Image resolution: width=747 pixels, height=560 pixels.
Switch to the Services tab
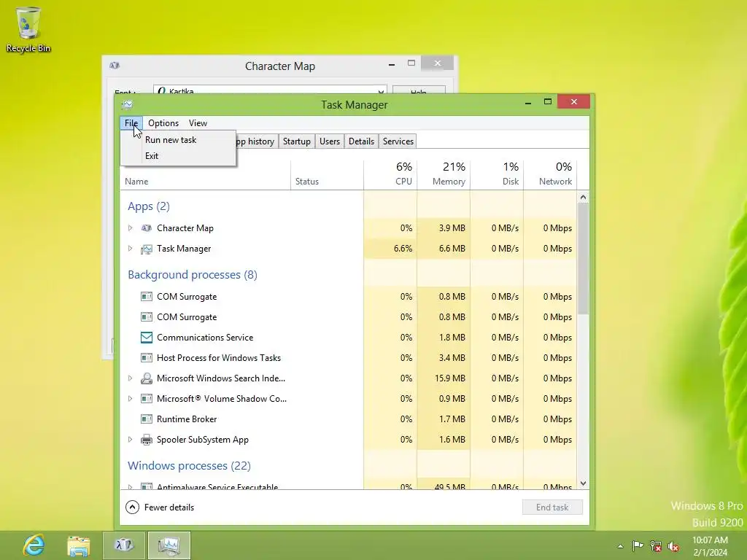pyautogui.click(x=398, y=141)
